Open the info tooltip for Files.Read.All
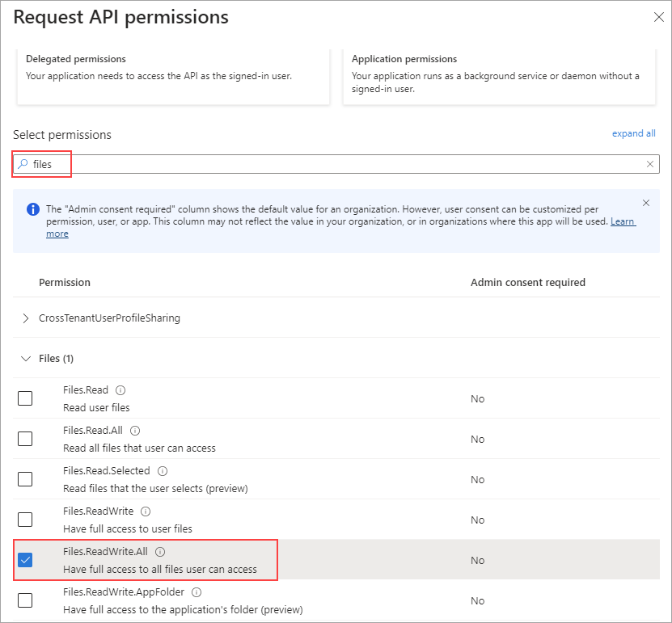Screen dimensions: 672x623 coord(135,430)
